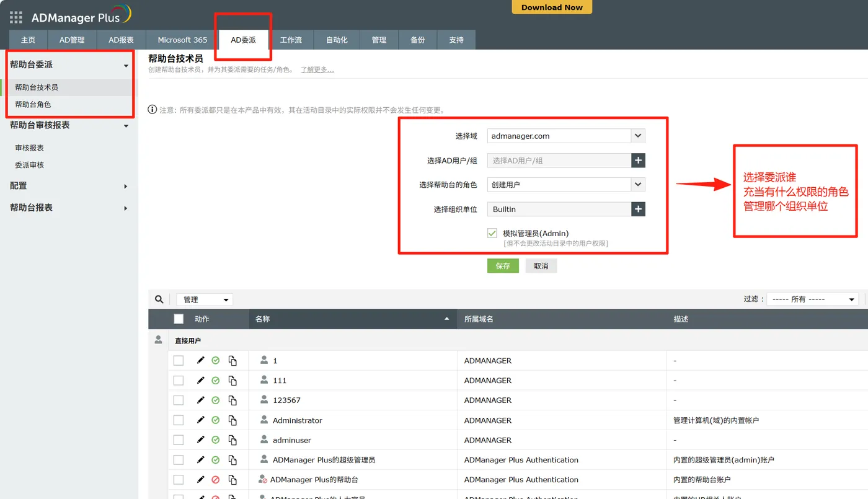
Task: Open the 选择帮助台的角色 dropdown showing 创建用户
Action: point(566,185)
